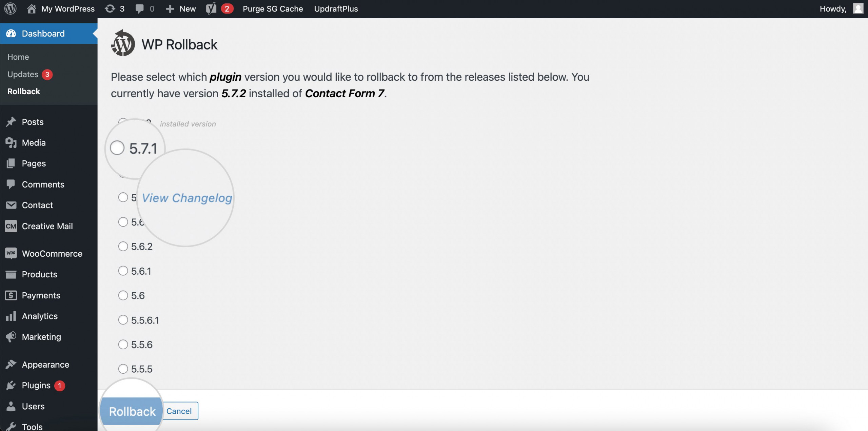This screenshot has width=868, height=431.
Task: Click the Rollback button
Action: tap(132, 411)
